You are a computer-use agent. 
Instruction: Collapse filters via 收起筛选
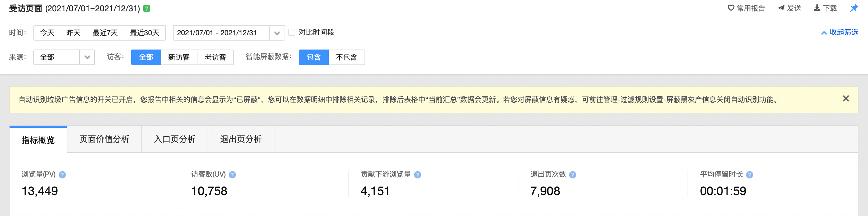839,32
